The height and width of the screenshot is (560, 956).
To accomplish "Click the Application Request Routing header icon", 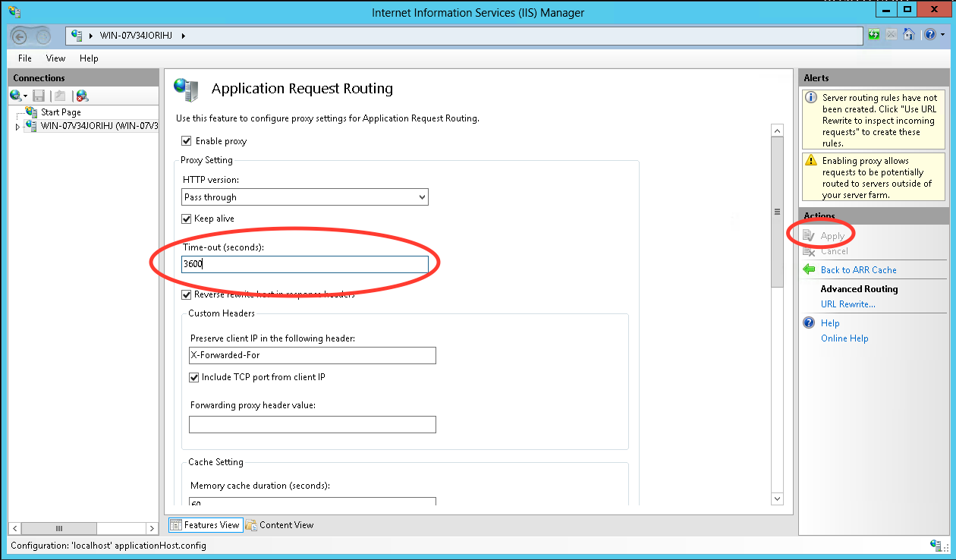I will [x=186, y=90].
